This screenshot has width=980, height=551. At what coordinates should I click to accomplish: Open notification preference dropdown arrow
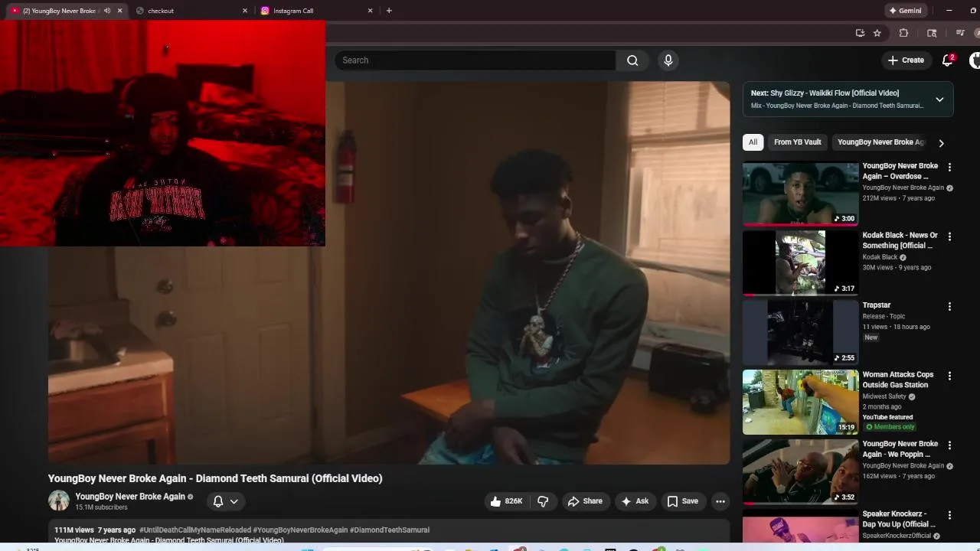click(234, 501)
